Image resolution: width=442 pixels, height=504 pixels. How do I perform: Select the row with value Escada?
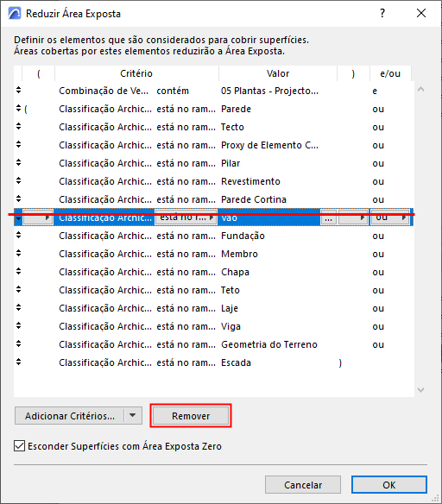click(x=214, y=362)
